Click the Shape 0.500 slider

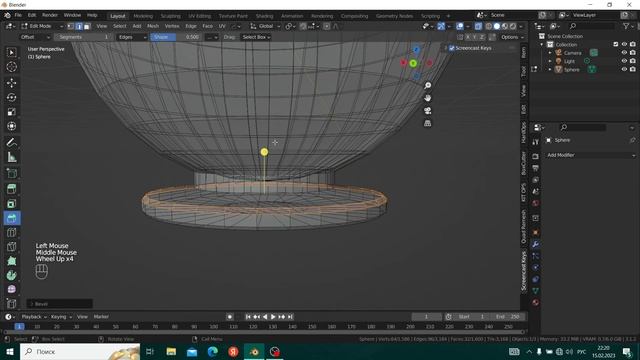click(x=176, y=37)
